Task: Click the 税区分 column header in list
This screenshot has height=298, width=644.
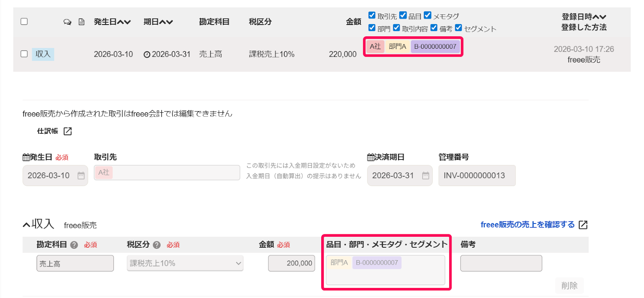Action: click(x=260, y=22)
